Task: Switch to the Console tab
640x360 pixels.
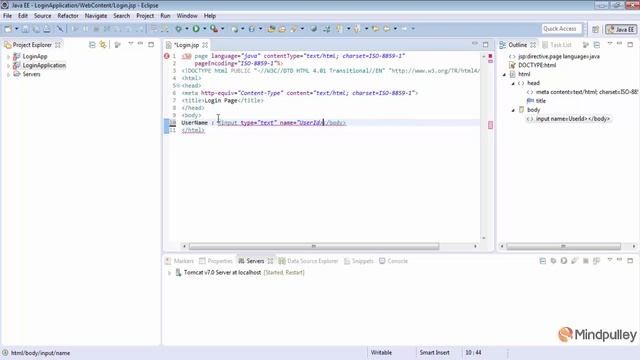Action: (x=393, y=261)
